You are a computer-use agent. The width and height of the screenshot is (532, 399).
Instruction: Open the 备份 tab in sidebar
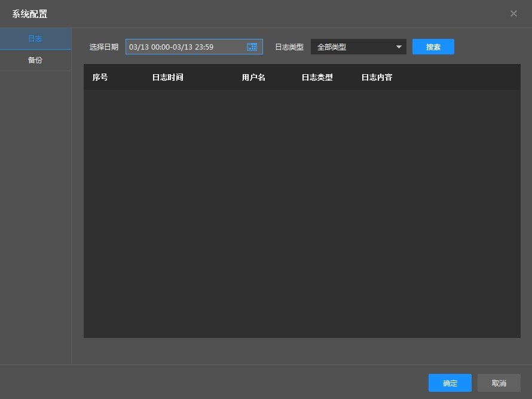[x=35, y=60]
